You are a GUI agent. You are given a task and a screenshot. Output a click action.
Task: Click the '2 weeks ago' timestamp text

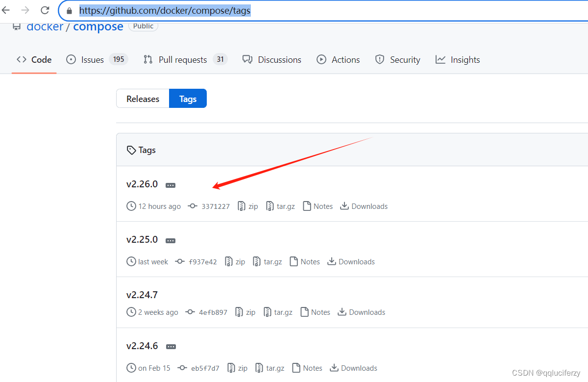pyautogui.click(x=158, y=312)
